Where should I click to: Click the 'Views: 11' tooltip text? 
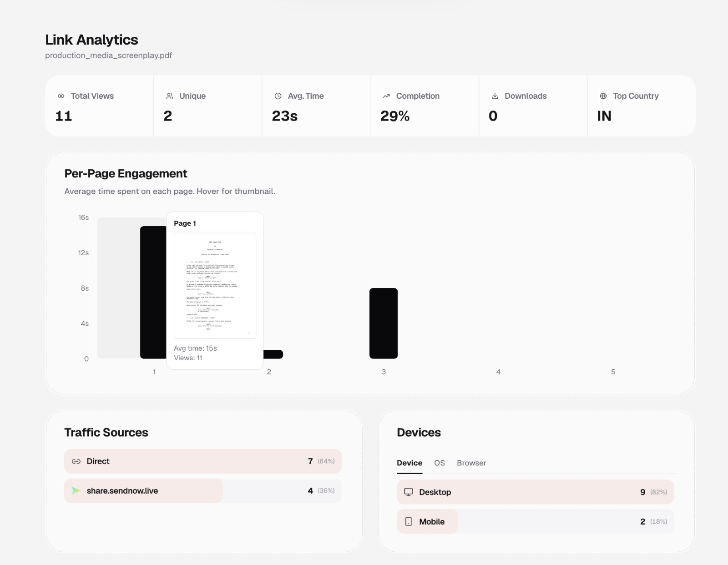tap(188, 358)
